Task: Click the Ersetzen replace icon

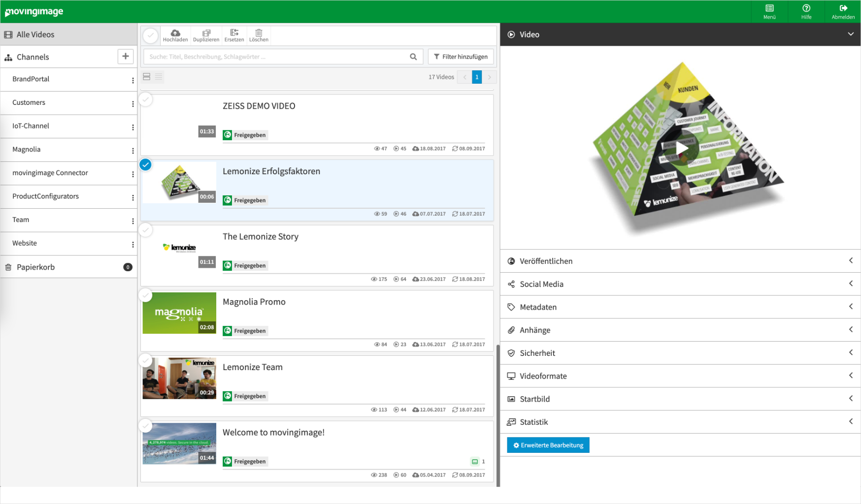Action: pyautogui.click(x=234, y=33)
